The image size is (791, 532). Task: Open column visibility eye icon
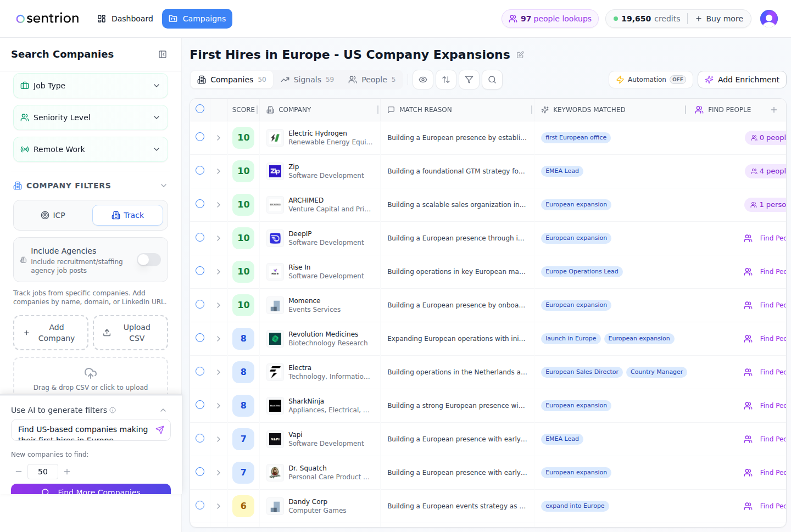click(423, 80)
